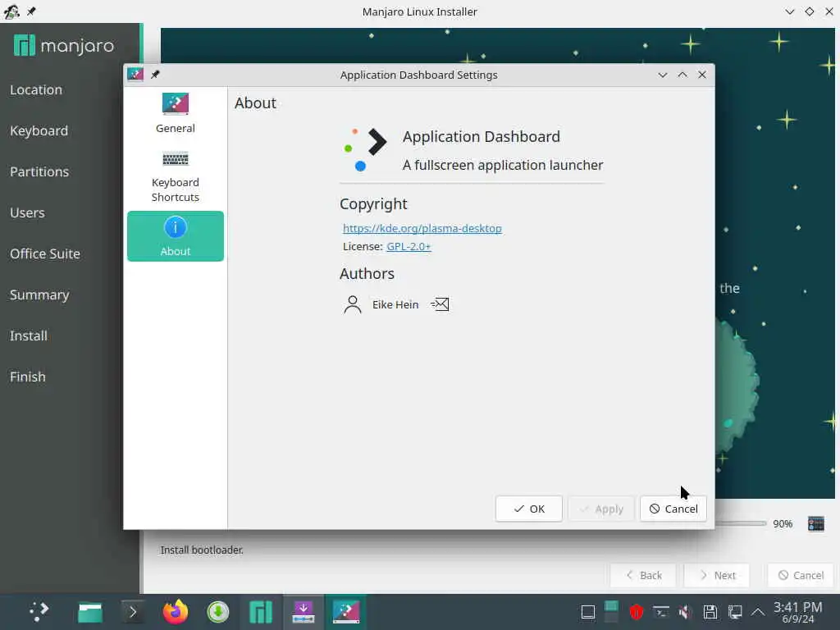The image size is (840, 630).
Task: Open the green download app in the taskbar
Action: tap(218, 612)
